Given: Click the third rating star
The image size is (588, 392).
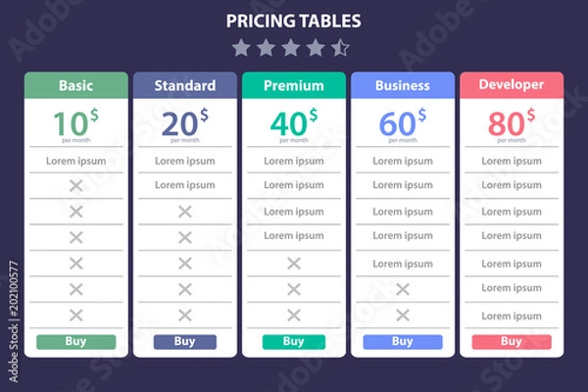Looking at the screenshot, I should (x=291, y=48).
